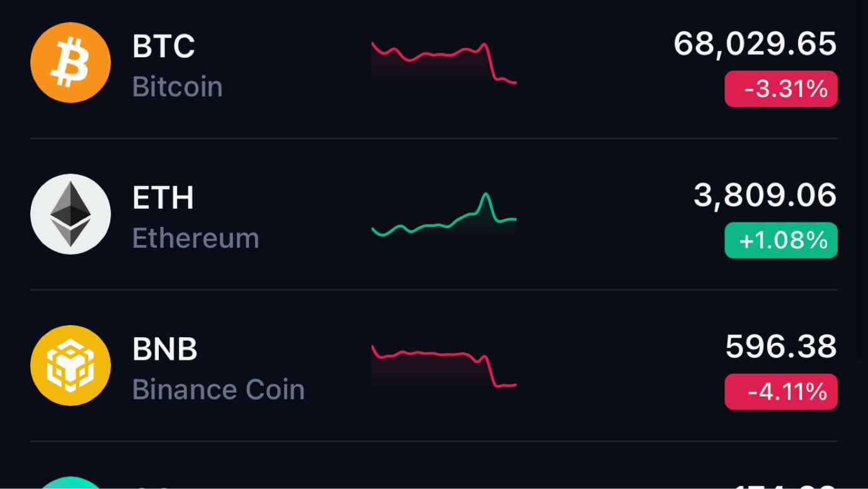
Task: Click the Binance Coin name text
Action: (x=219, y=389)
